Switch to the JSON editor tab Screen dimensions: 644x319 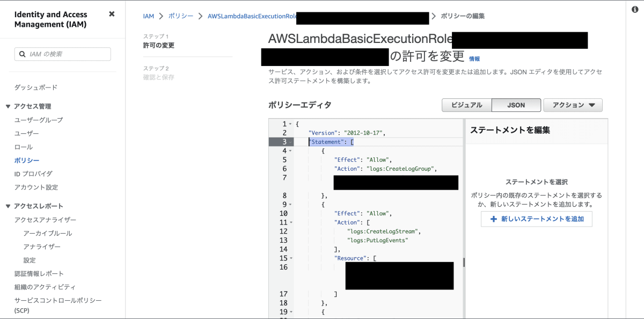(516, 105)
